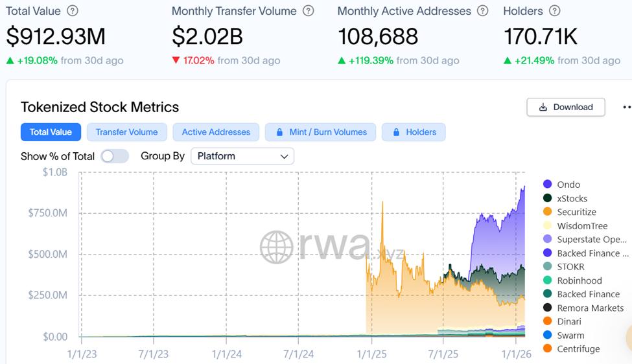Image resolution: width=632 pixels, height=364 pixels.
Task: Click the WisdomTree legend entry
Action: point(582,225)
